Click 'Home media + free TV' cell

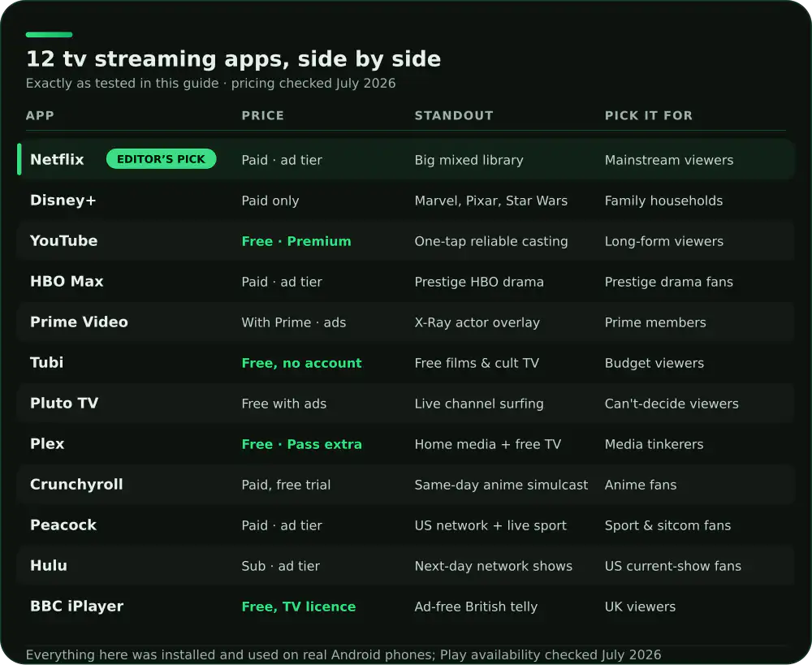(x=487, y=444)
